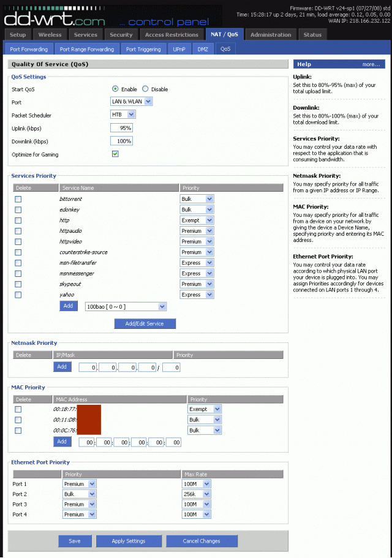This screenshot has width=392, height=558.
Task: Open the Port dropdown LAN & WLAN
Action: [132, 102]
